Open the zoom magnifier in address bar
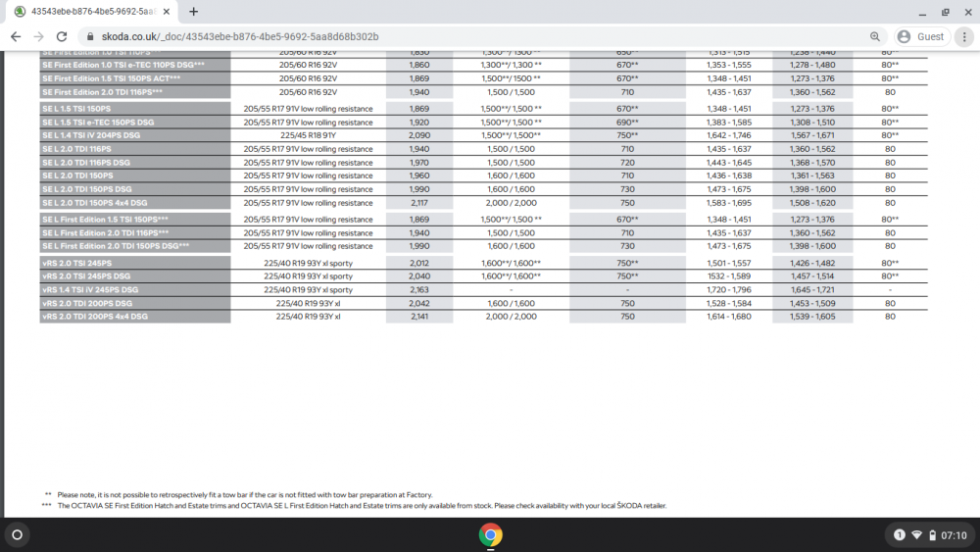The height and width of the screenshot is (552, 980). point(875,37)
